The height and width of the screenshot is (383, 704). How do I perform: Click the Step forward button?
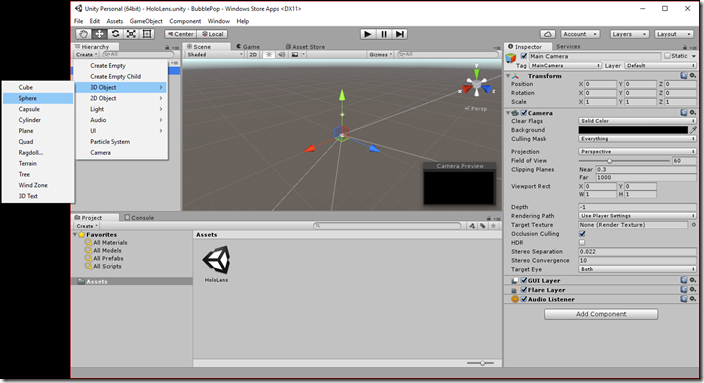click(400, 34)
